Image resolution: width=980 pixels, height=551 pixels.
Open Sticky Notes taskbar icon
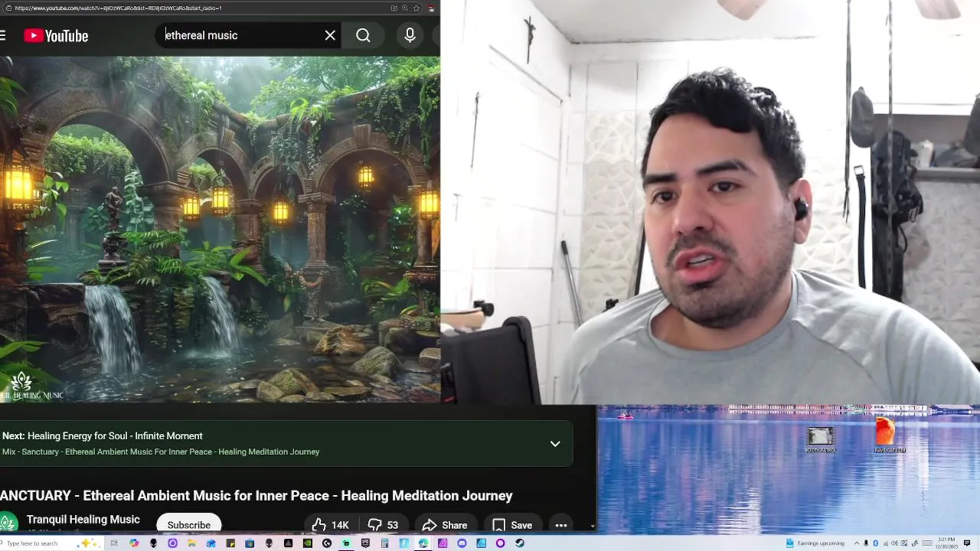click(230, 543)
